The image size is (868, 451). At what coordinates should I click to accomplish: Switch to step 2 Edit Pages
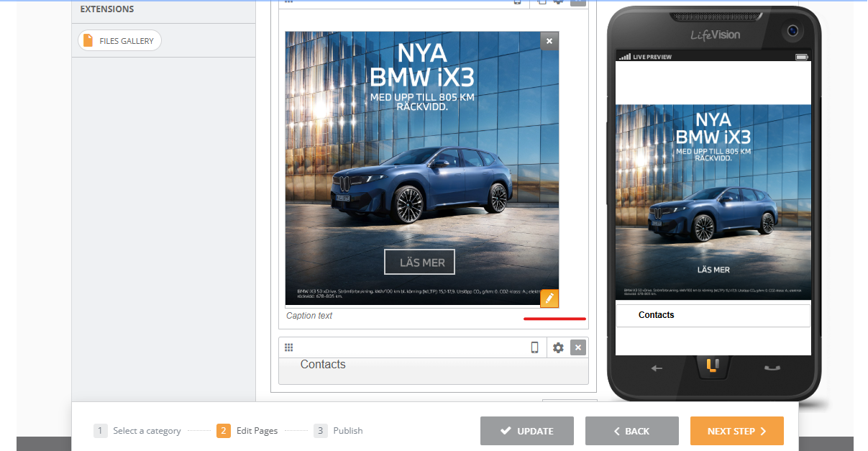[x=247, y=431]
